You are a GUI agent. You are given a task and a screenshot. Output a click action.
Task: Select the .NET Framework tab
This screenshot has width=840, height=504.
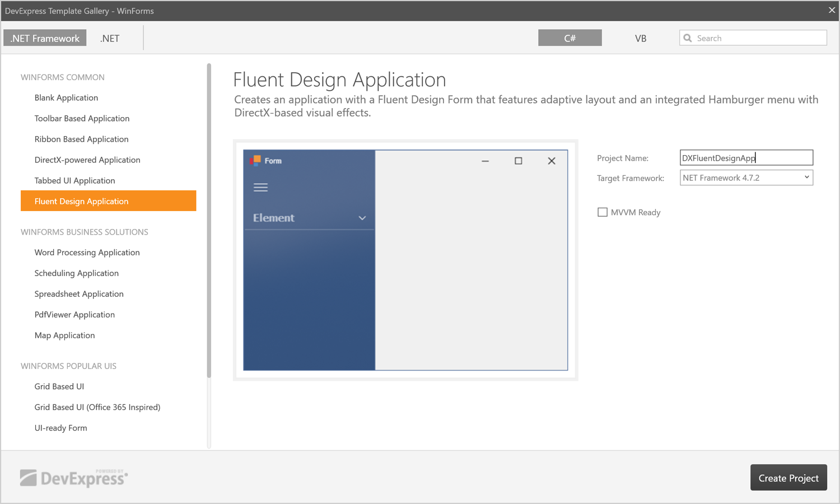45,38
